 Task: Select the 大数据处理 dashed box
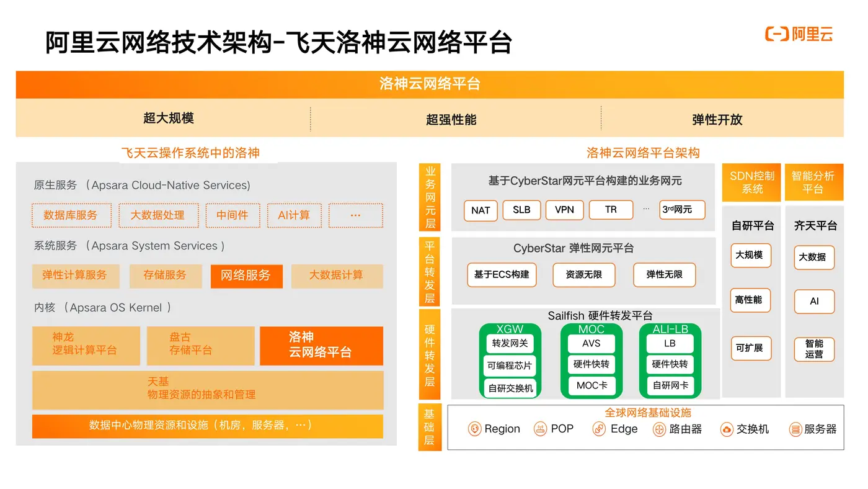[159, 215]
